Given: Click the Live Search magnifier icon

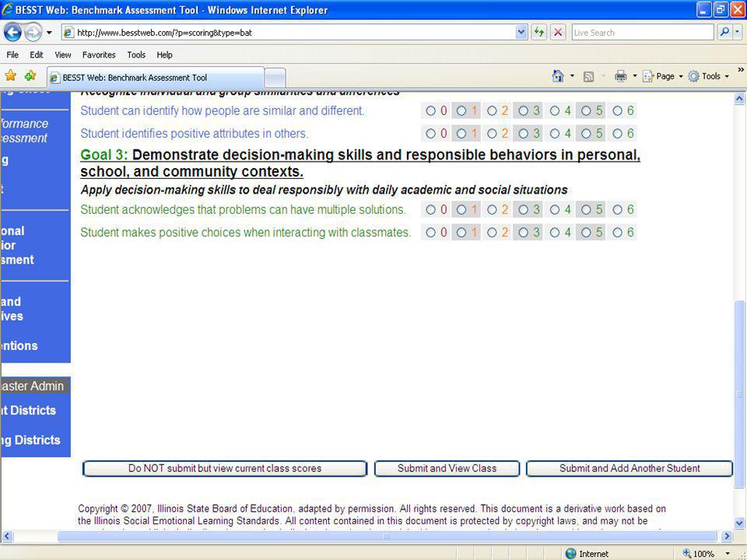Looking at the screenshot, I should [x=724, y=33].
